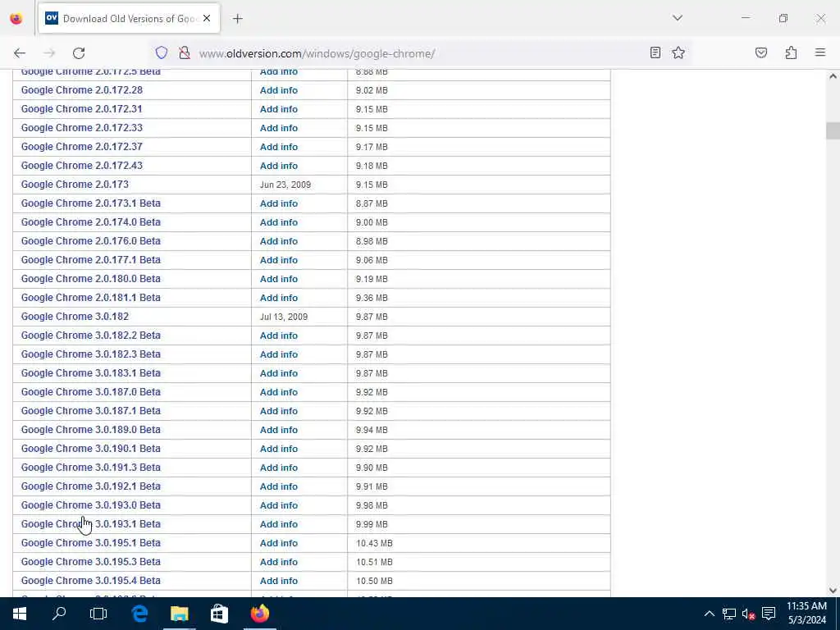Open Microsoft Store from taskbar
Viewport: 840px width, 630px height.
(219, 614)
